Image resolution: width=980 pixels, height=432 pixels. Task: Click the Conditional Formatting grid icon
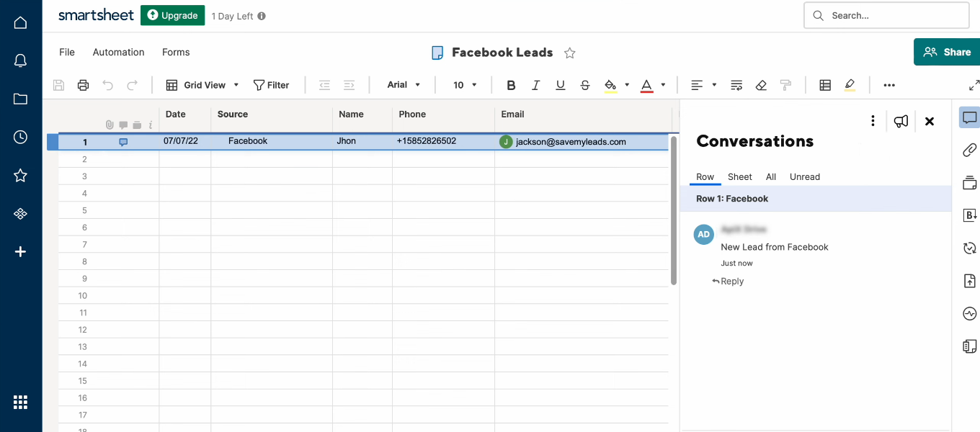tap(825, 85)
